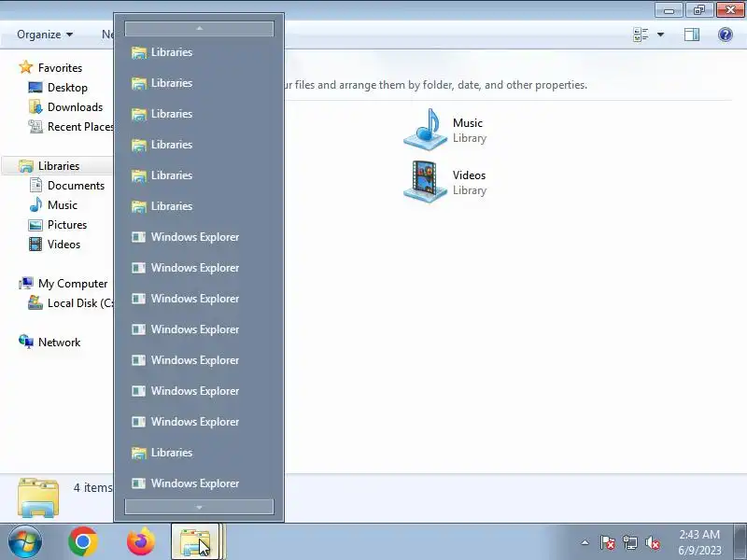Viewport: 747px width, 560px height.
Task: Launch Google Chrome from taskbar
Action: (83, 542)
